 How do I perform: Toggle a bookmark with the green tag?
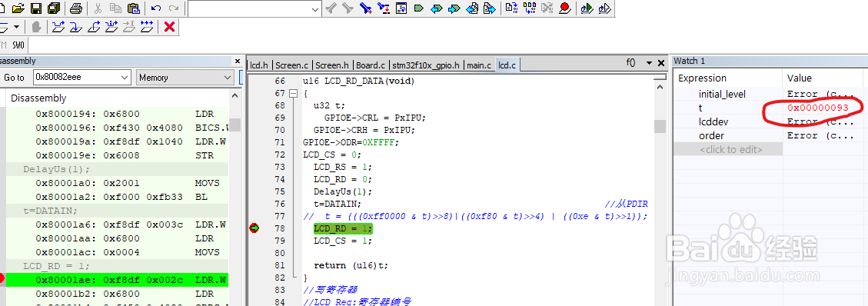pyautogui.click(x=419, y=8)
